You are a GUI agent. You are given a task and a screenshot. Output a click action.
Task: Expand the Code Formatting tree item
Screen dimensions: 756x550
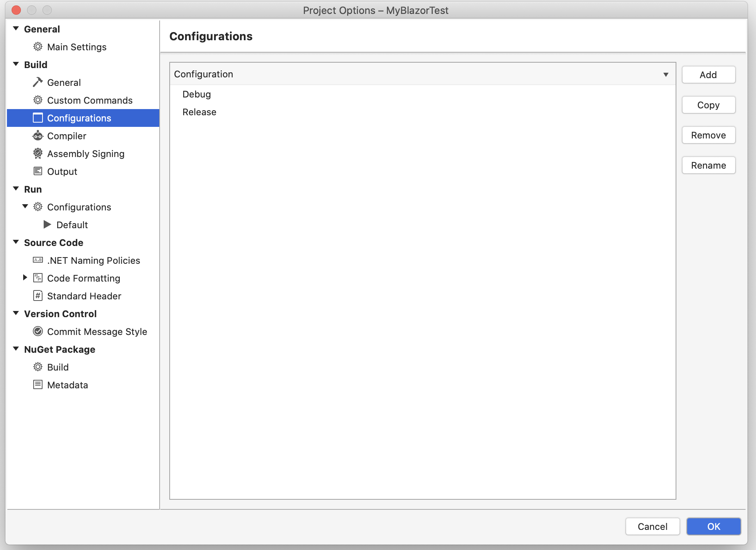click(x=25, y=277)
